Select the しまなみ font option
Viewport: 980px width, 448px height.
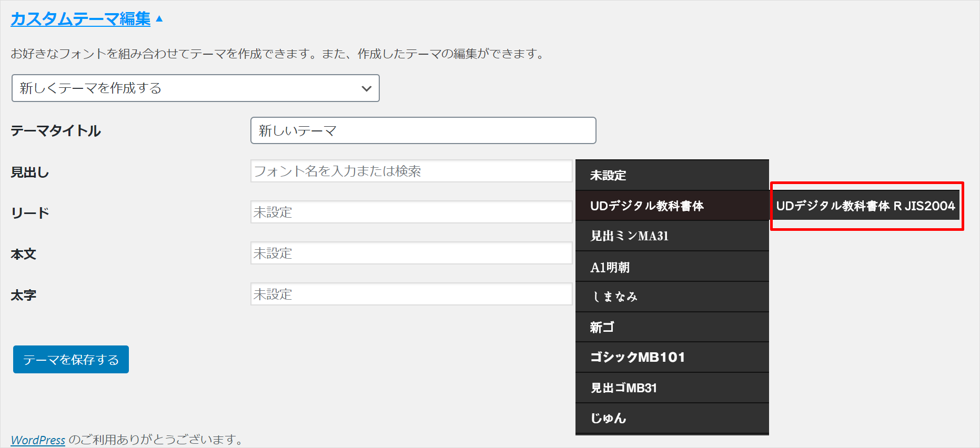point(672,297)
